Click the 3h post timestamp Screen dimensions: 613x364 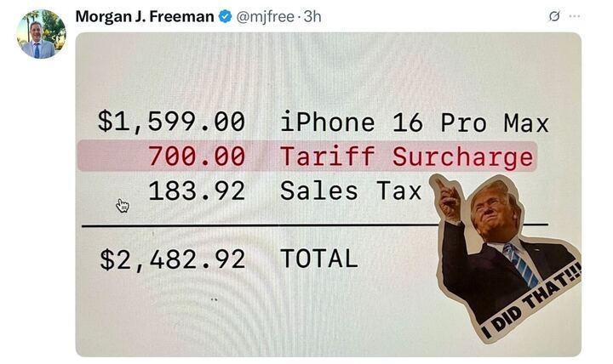[312, 16]
